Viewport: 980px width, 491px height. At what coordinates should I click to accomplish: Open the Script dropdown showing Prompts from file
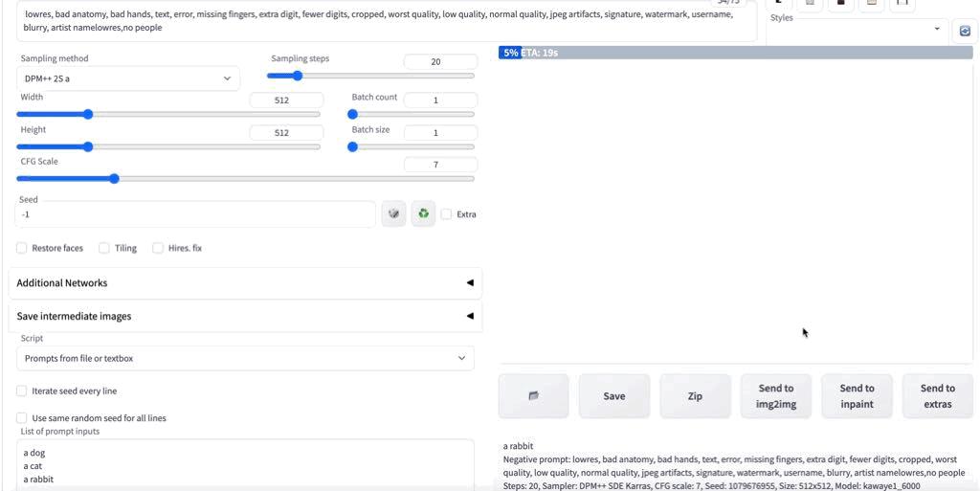245,359
